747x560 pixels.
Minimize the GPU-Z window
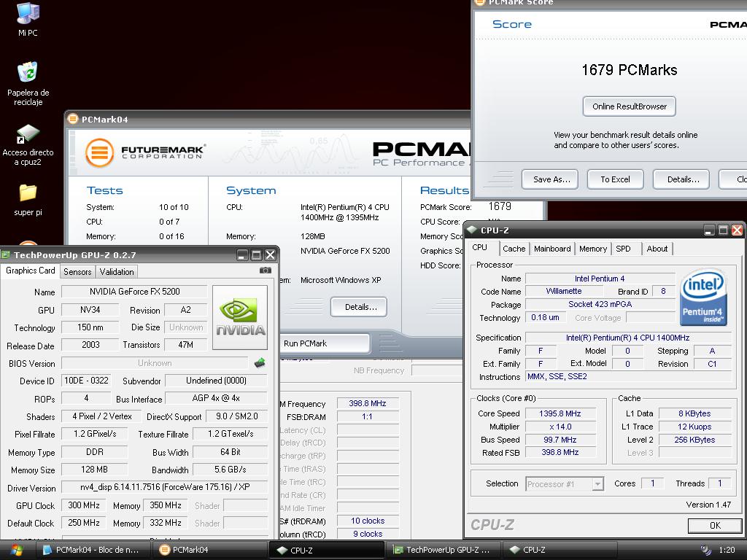pyautogui.click(x=242, y=254)
